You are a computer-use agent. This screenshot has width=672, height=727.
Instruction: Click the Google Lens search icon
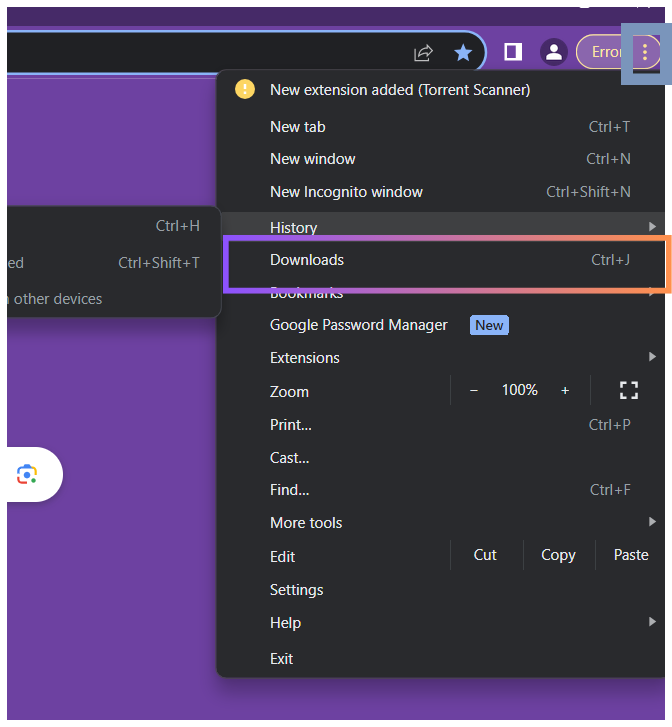(x=27, y=474)
